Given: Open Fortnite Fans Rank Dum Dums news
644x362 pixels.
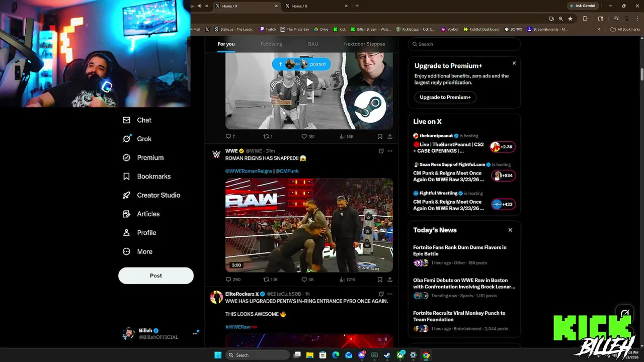Looking at the screenshot, I should click(x=464, y=255).
